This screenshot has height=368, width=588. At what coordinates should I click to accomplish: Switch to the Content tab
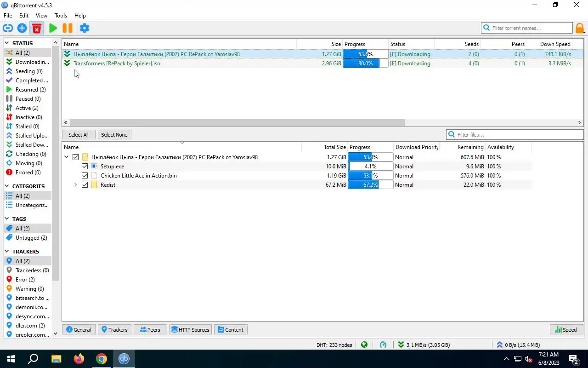pyautogui.click(x=231, y=330)
